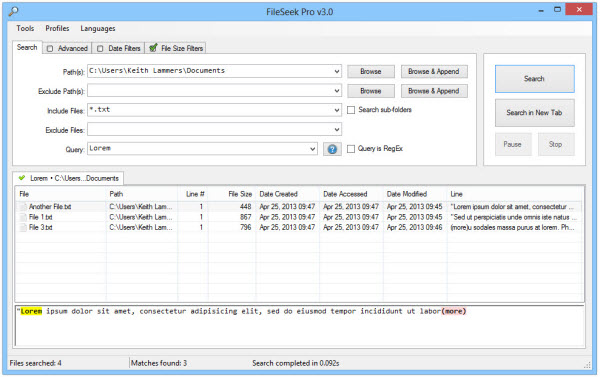Sort results by File column header

point(61,194)
